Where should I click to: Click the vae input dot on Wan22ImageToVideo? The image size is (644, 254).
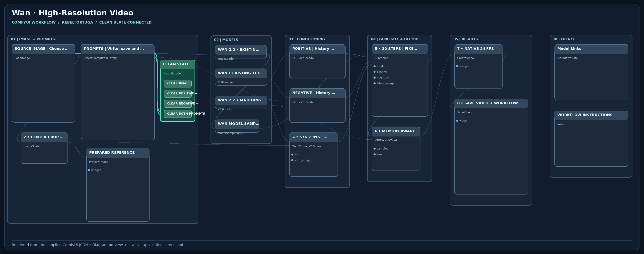[292, 155]
